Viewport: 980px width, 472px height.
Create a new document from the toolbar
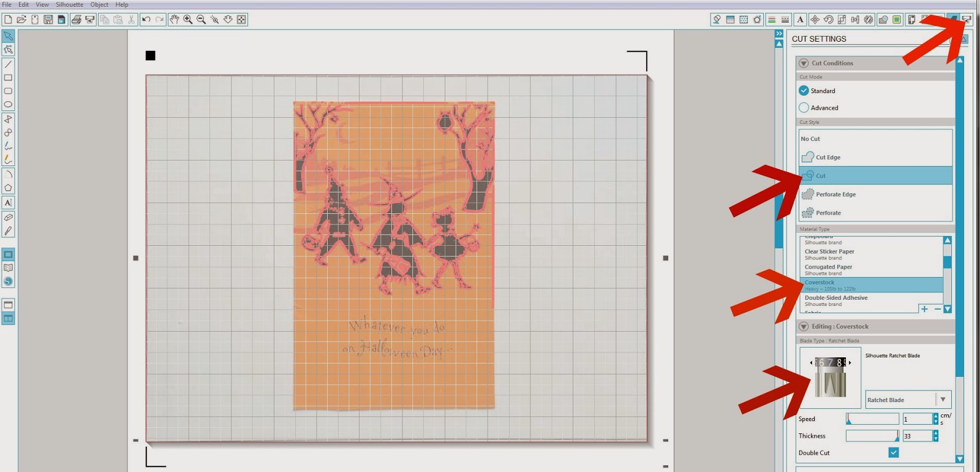pyautogui.click(x=8, y=20)
